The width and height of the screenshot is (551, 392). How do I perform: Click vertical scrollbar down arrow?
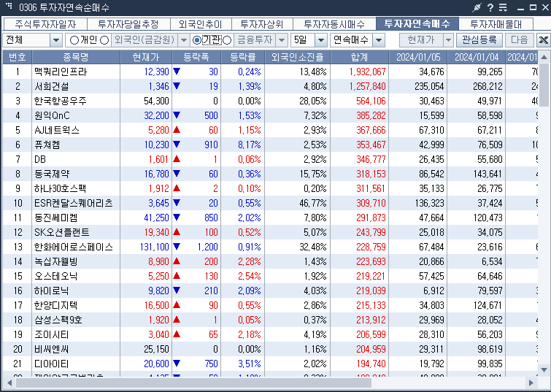[x=544, y=369]
